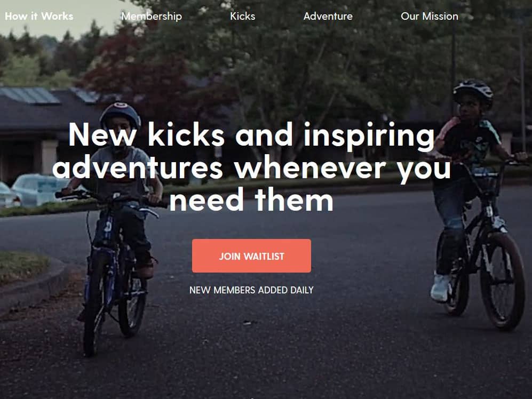
Task: Click the Join Waitlist button
Action: (251, 256)
